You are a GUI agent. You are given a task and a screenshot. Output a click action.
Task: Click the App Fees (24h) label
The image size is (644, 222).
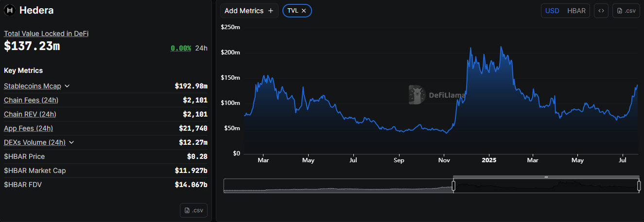(x=28, y=128)
